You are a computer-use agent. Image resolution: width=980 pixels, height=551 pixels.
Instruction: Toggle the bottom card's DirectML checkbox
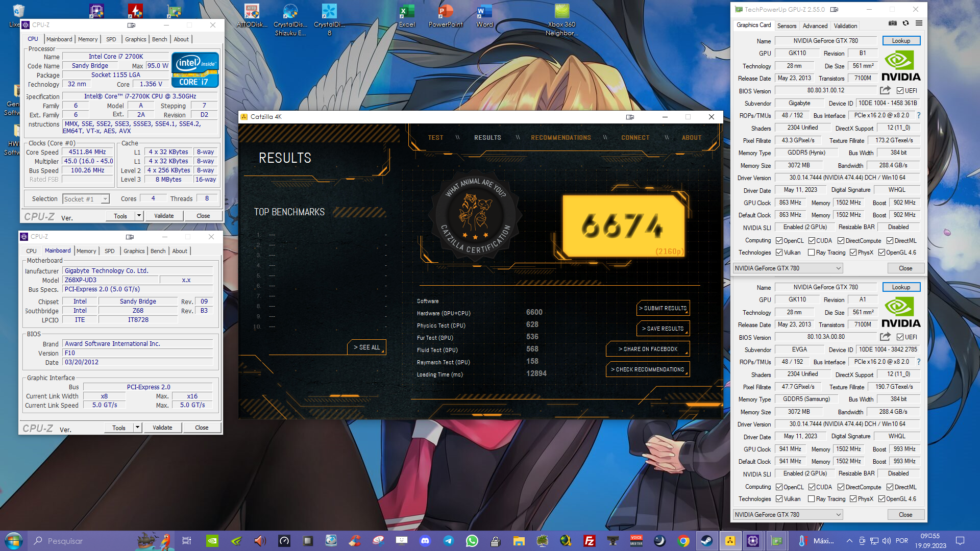tap(890, 487)
